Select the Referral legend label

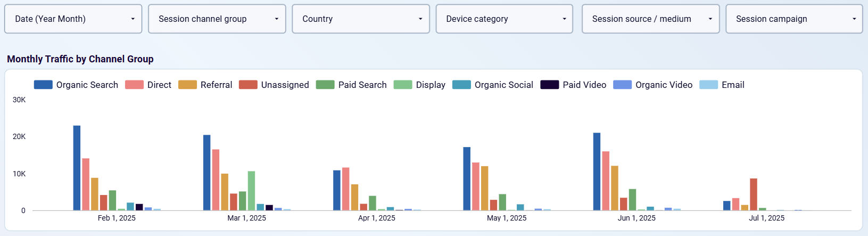[216, 85]
